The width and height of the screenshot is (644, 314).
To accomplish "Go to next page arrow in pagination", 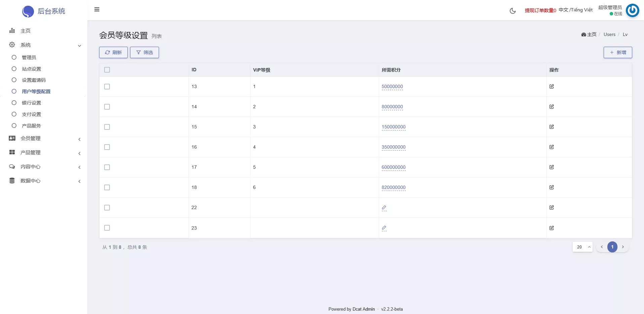I will (x=623, y=247).
